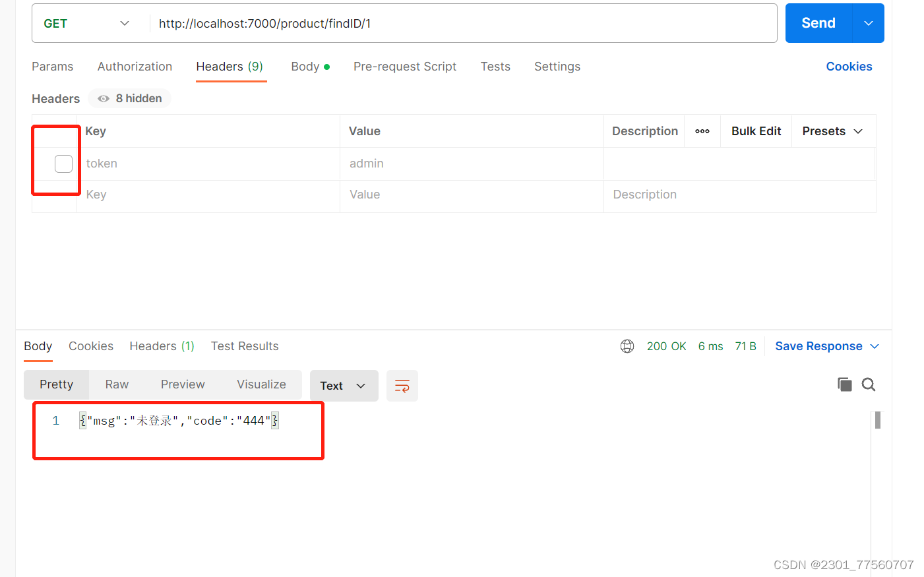
Task: Open the request Body tab
Action: tap(310, 67)
